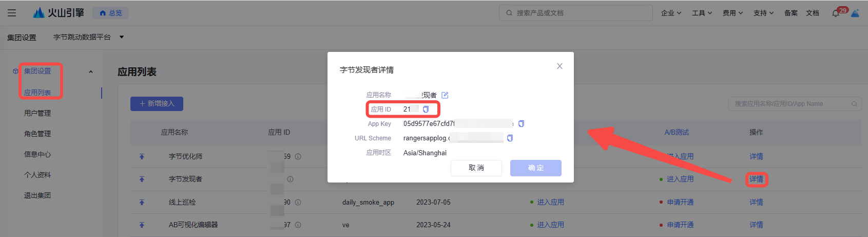The width and height of the screenshot is (868, 237).
Task: Copy the URL Scheme value
Action: [510, 138]
